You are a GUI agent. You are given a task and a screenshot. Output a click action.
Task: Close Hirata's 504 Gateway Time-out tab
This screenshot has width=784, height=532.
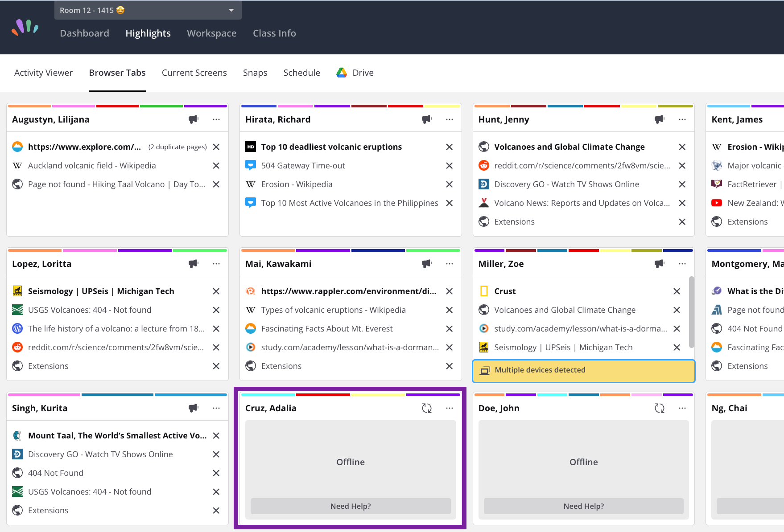[450, 166]
